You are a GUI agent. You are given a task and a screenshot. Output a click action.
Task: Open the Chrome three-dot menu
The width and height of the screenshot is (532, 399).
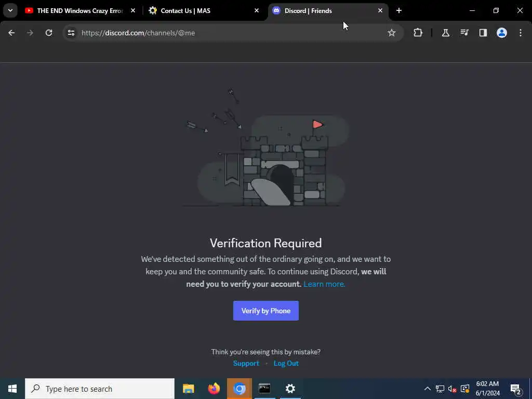(x=521, y=33)
